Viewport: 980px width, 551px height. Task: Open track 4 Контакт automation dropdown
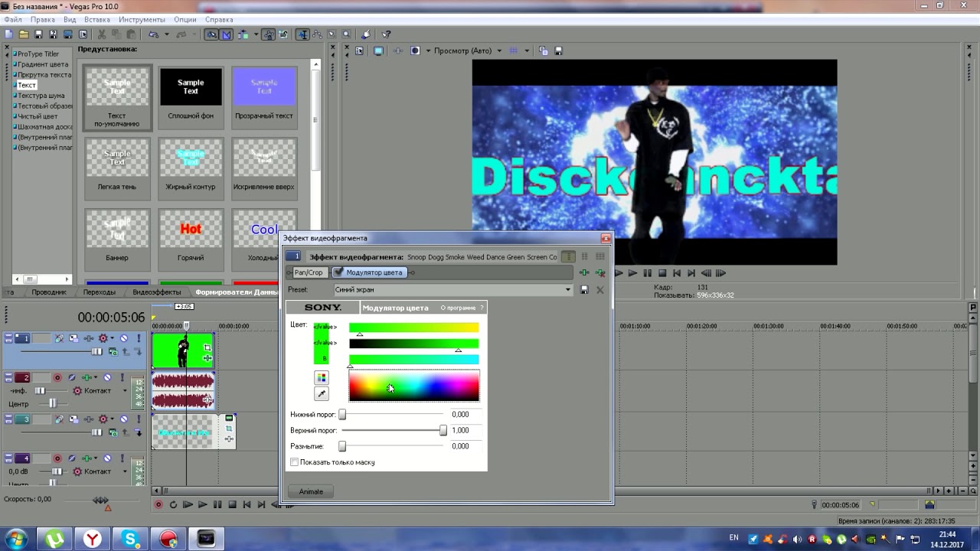[126, 471]
